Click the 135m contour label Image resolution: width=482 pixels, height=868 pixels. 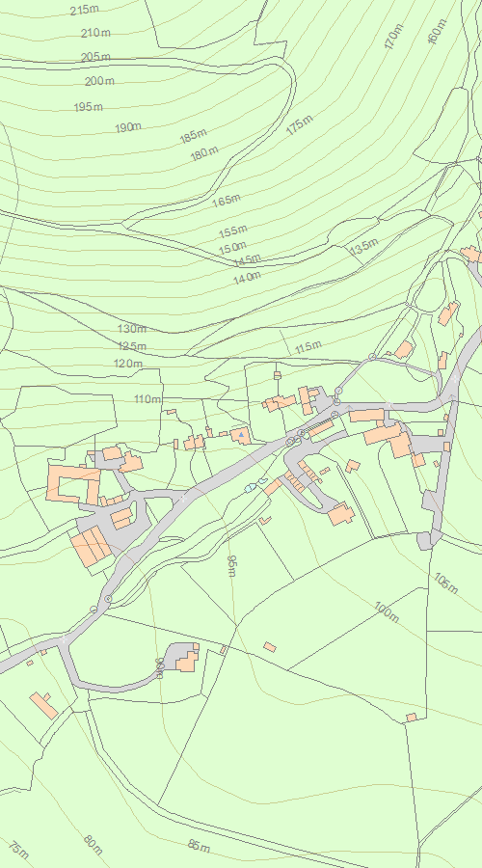coord(364,246)
